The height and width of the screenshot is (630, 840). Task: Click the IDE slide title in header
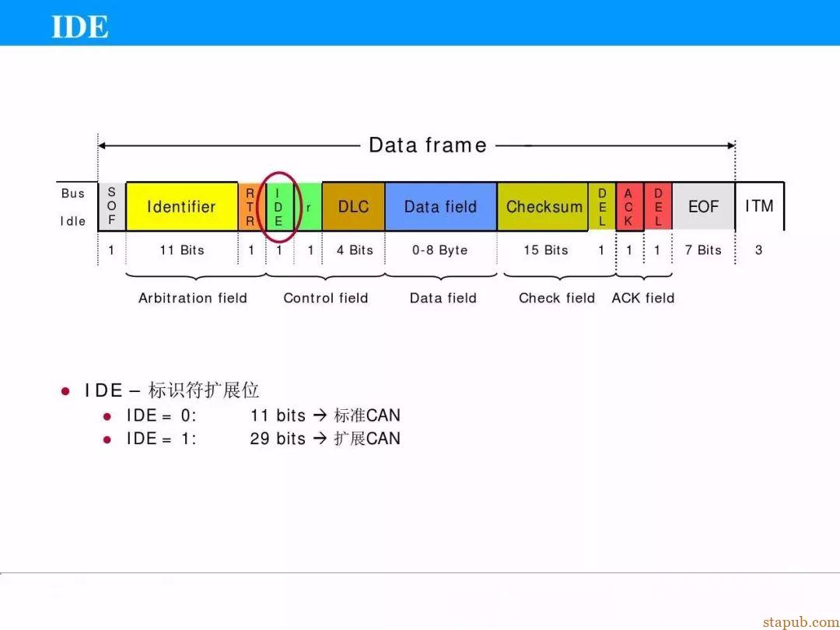(80, 27)
